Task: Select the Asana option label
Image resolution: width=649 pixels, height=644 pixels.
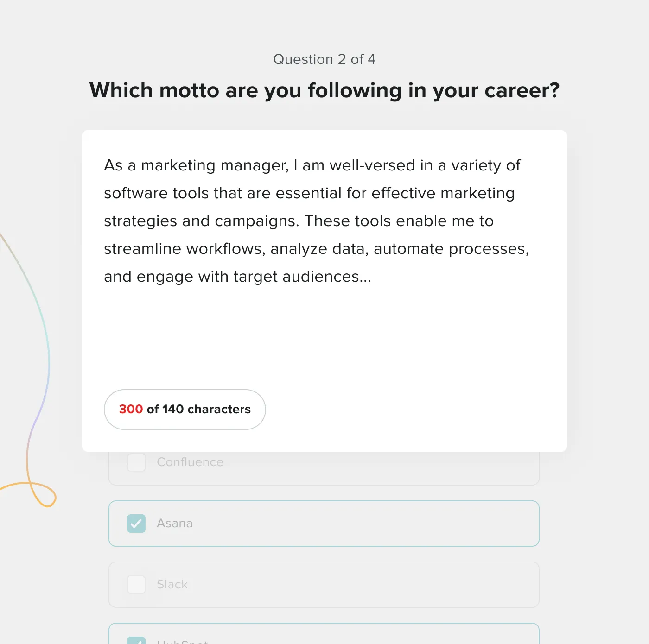Action: coord(174,524)
